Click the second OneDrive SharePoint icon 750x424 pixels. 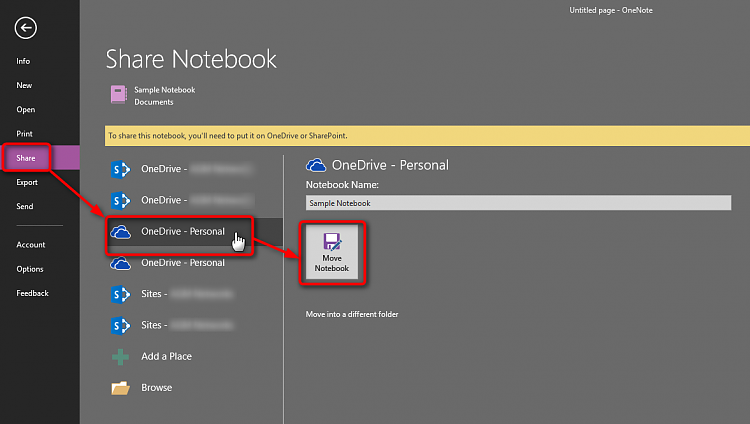pos(121,201)
